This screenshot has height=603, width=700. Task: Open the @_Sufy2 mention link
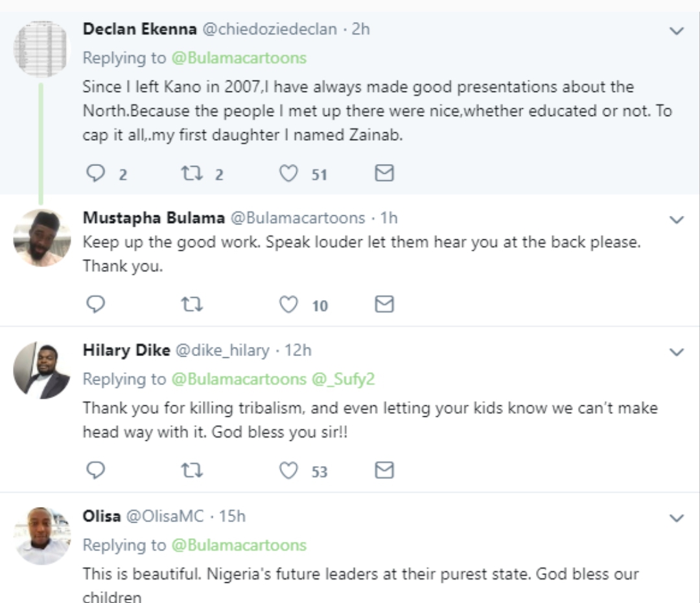point(343,379)
